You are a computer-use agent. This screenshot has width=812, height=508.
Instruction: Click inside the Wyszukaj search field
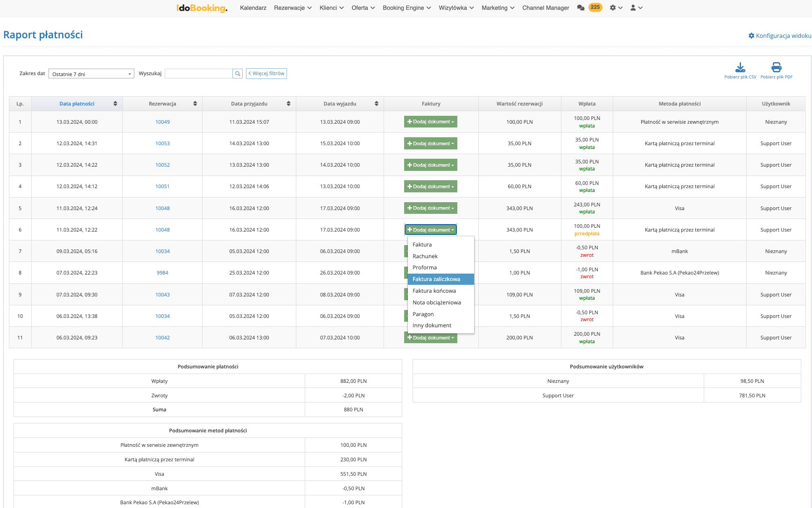(198, 74)
